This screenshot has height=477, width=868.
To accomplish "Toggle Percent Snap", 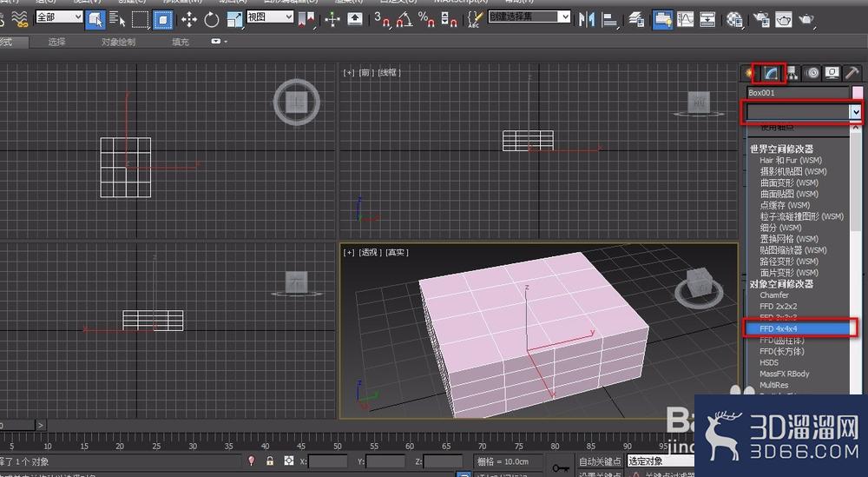I will coord(426,20).
